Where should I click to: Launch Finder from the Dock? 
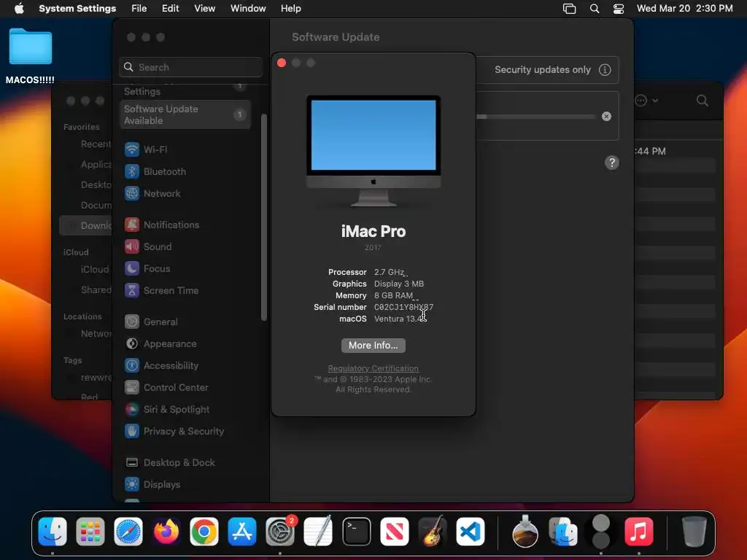53,532
